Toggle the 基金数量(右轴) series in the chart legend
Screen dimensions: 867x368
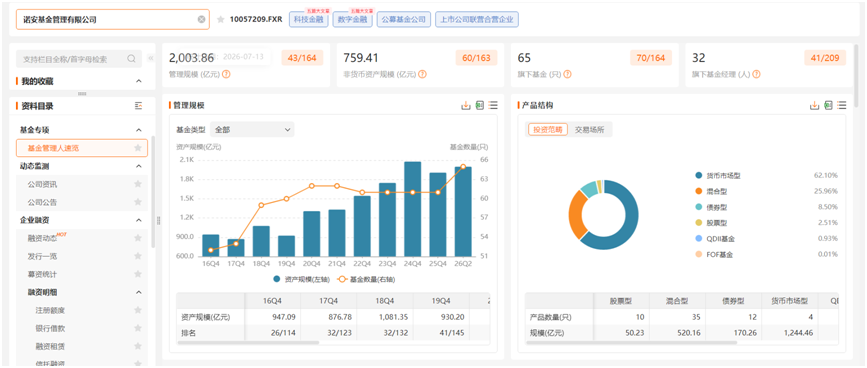365,280
